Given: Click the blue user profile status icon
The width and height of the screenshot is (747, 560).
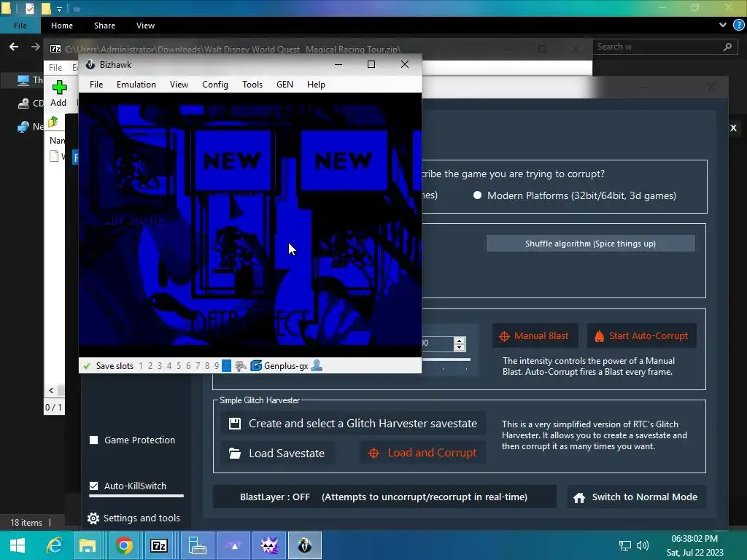Looking at the screenshot, I should pos(317,366).
